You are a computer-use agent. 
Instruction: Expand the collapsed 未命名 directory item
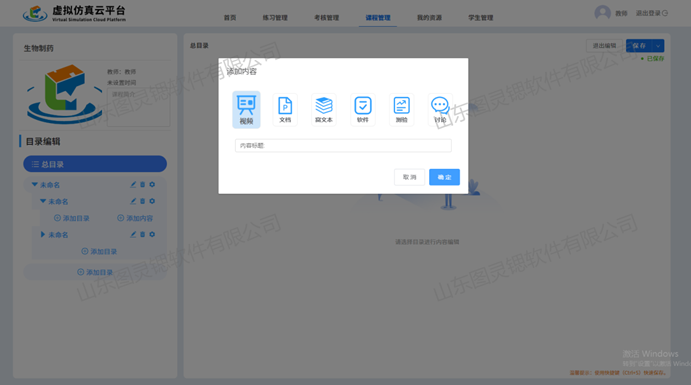(43, 234)
